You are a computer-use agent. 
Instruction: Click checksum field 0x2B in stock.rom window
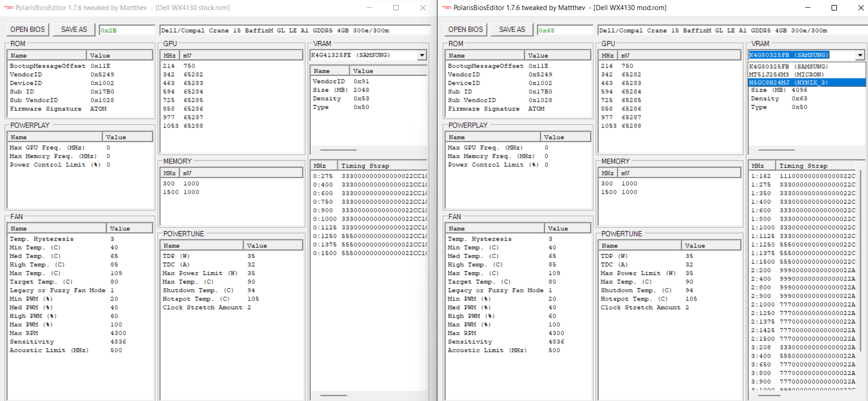click(x=127, y=30)
